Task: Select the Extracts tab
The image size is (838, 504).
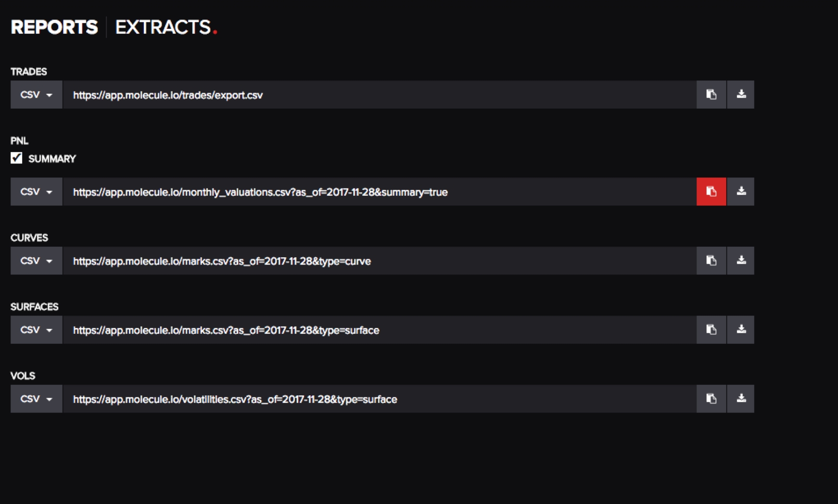Action: pos(163,27)
